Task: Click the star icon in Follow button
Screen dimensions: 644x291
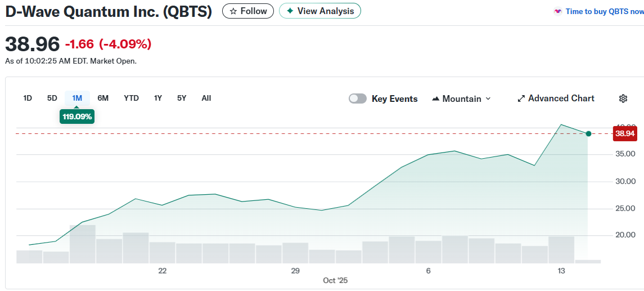Action: (233, 11)
